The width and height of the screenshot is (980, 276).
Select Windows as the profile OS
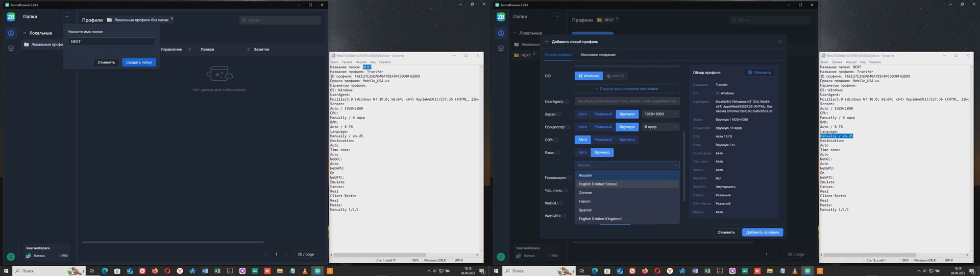point(589,76)
